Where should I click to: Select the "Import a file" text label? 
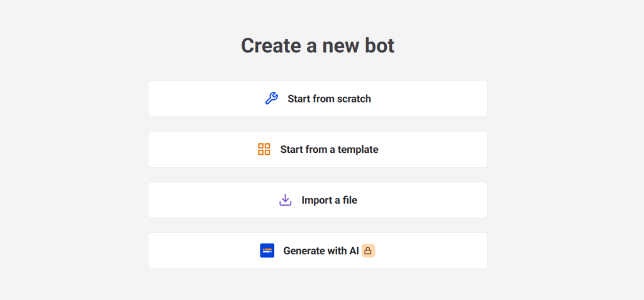329,201
